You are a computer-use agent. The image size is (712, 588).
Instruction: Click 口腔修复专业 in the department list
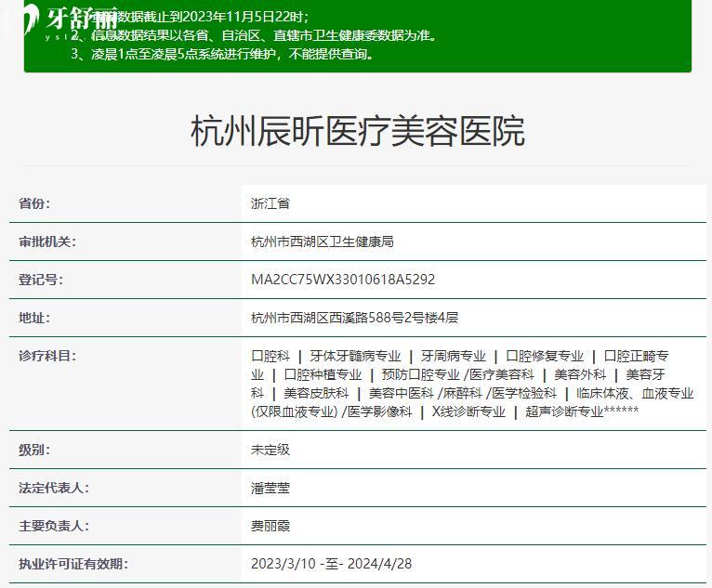tap(545, 356)
